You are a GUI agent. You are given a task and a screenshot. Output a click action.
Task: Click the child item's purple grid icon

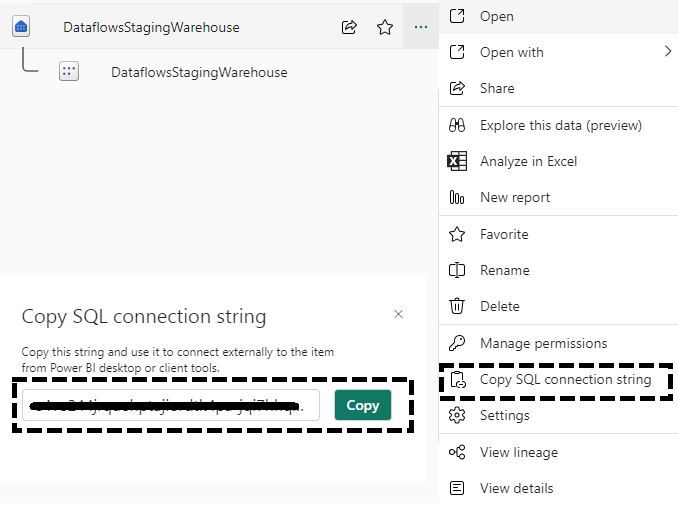pos(69,72)
